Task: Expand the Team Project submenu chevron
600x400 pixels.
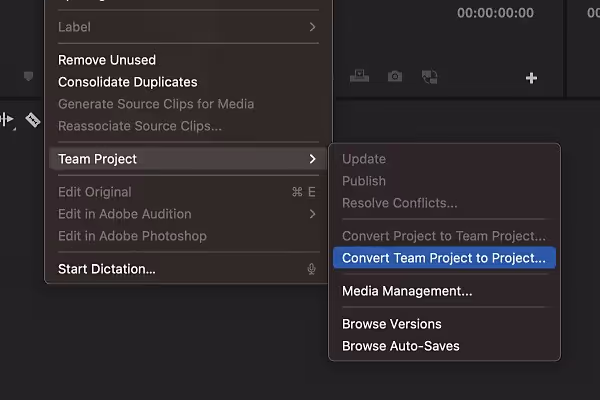Action: coord(312,159)
